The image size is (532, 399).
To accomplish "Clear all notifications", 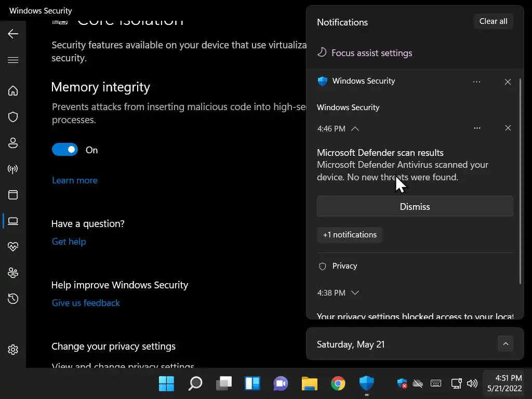I will coord(493,21).
